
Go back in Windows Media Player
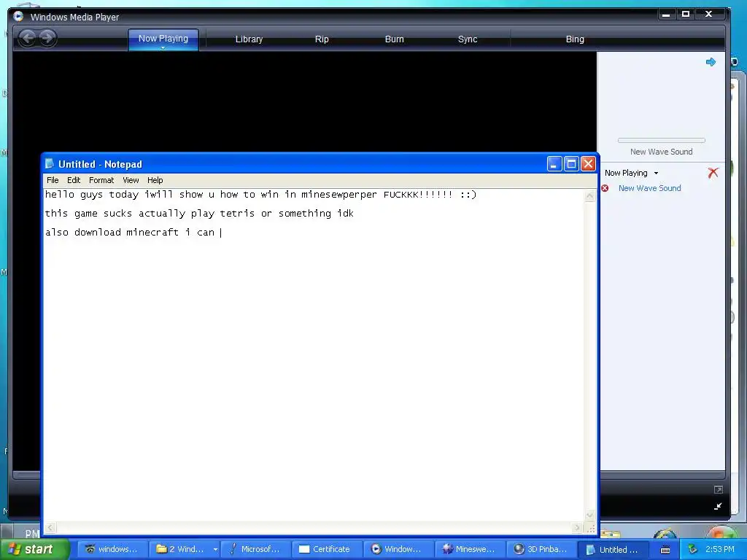28,38
